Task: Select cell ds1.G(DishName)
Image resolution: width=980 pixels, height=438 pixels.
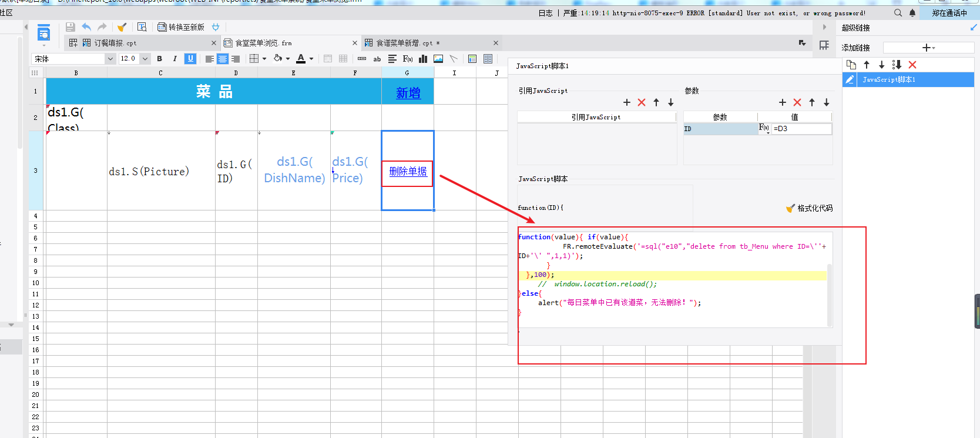Action: (294, 170)
